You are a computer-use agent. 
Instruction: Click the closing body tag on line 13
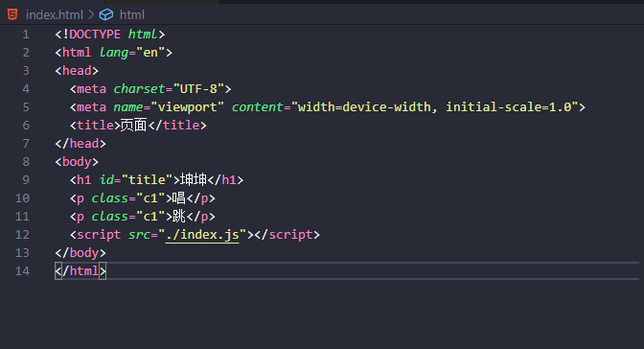coord(80,253)
